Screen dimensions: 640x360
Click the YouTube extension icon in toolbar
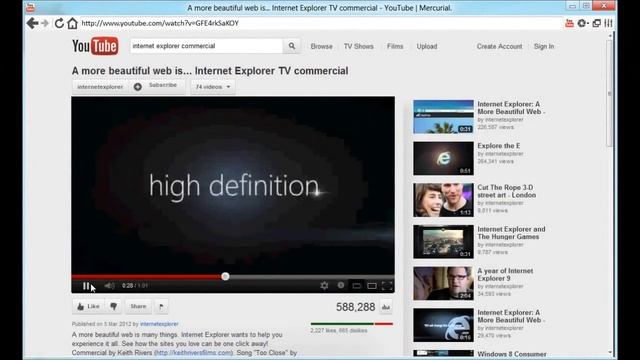point(569,23)
